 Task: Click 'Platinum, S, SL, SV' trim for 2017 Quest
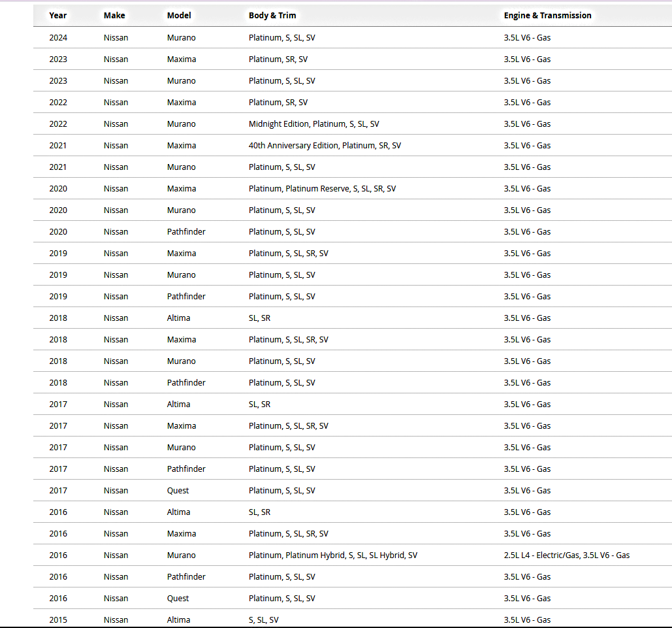[x=282, y=491]
